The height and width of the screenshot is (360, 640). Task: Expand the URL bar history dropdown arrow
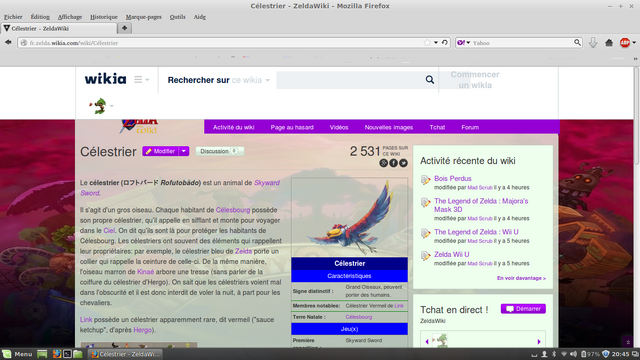(x=436, y=42)
